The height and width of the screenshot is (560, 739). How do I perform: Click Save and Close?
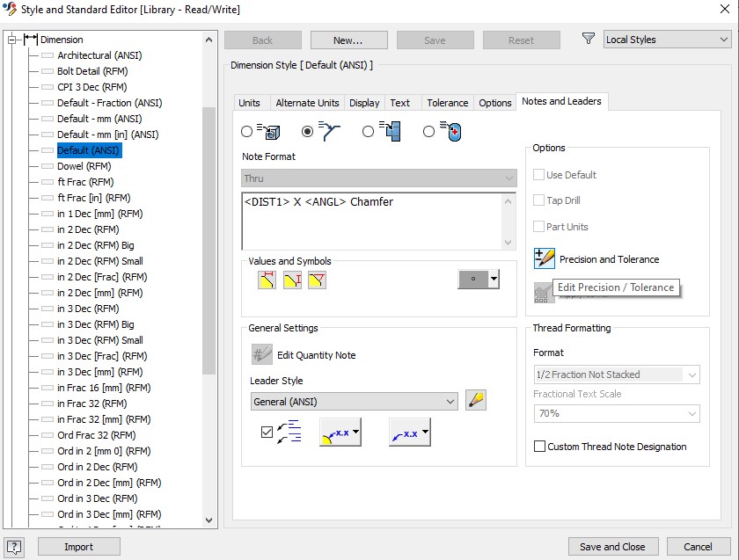612,546
